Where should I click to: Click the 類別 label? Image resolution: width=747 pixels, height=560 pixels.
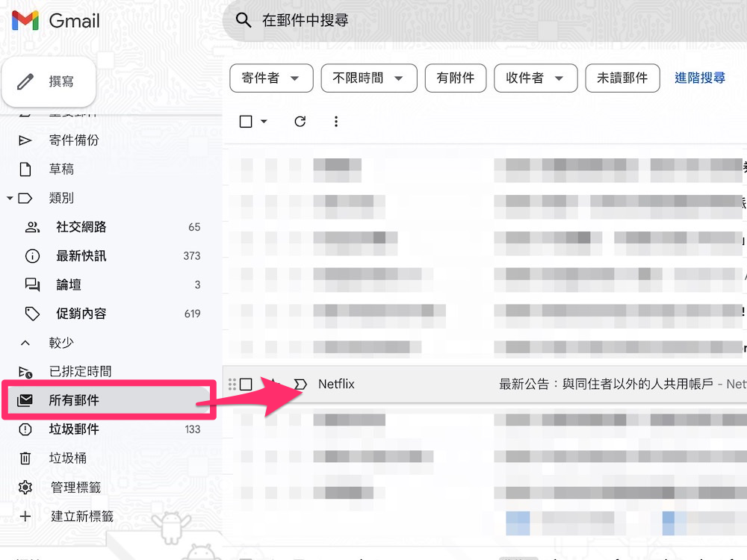(x=61, y=198)
